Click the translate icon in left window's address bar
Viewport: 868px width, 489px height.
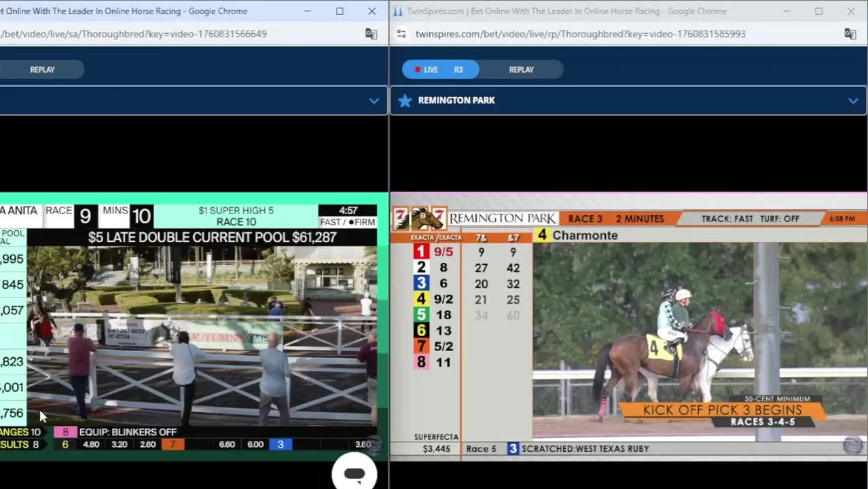(371, 34)
